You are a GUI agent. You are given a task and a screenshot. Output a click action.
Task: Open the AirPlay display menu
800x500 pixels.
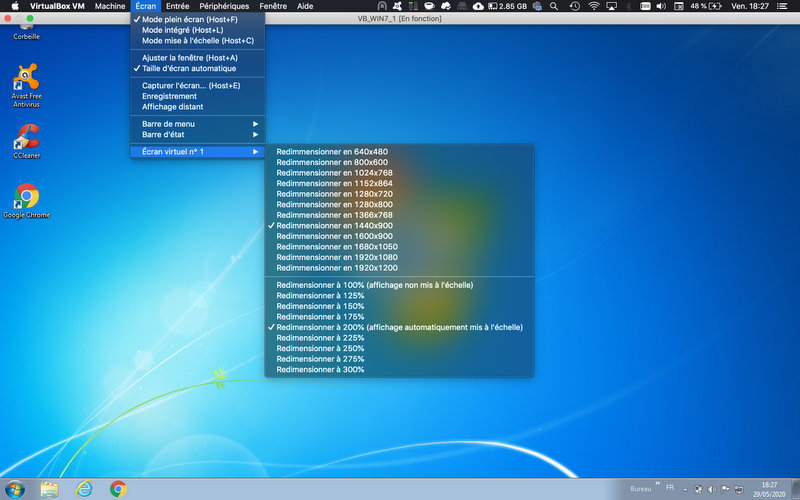click(x=611, y=6)
